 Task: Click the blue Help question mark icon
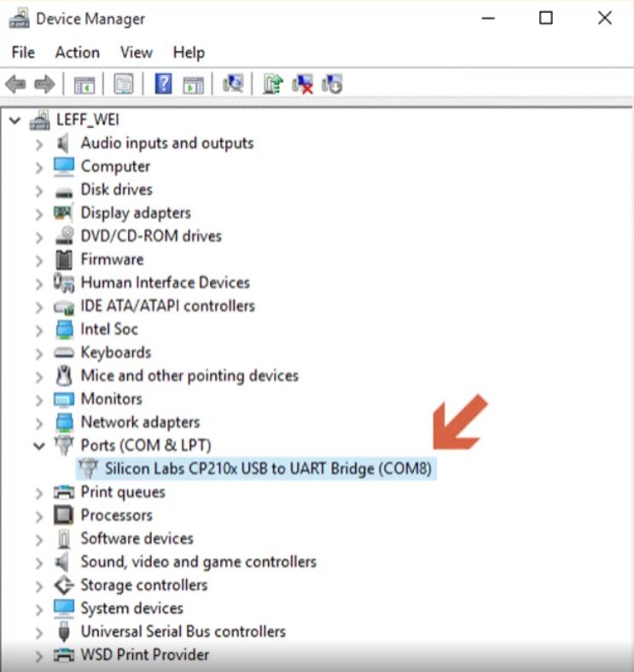163,84
